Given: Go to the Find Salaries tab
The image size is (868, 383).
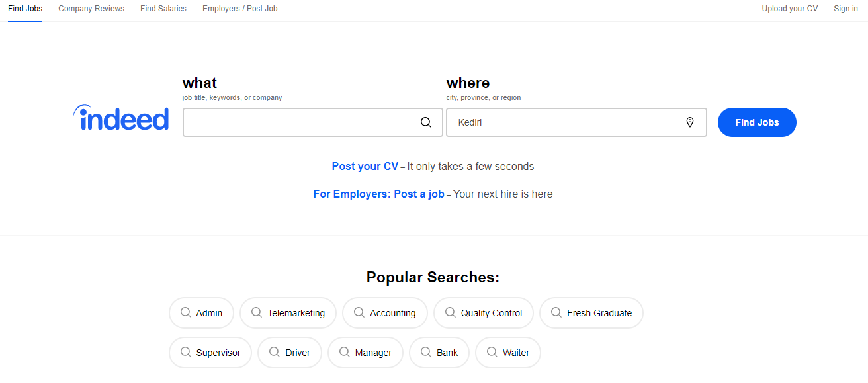Looking at the screenshot, I should (x=163, y=9).
